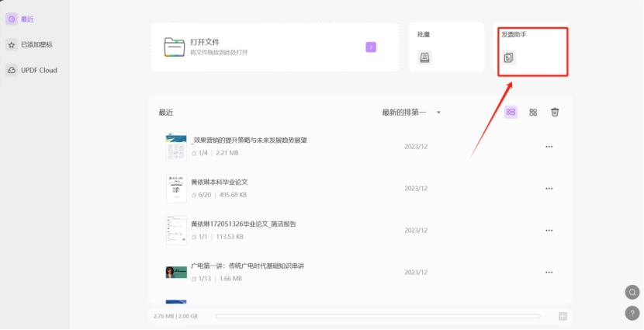The image size is (644, 330).
Task: Click the 最近 clock icon in sidebar
Action: pyautogui.click(x=12, y=19)
